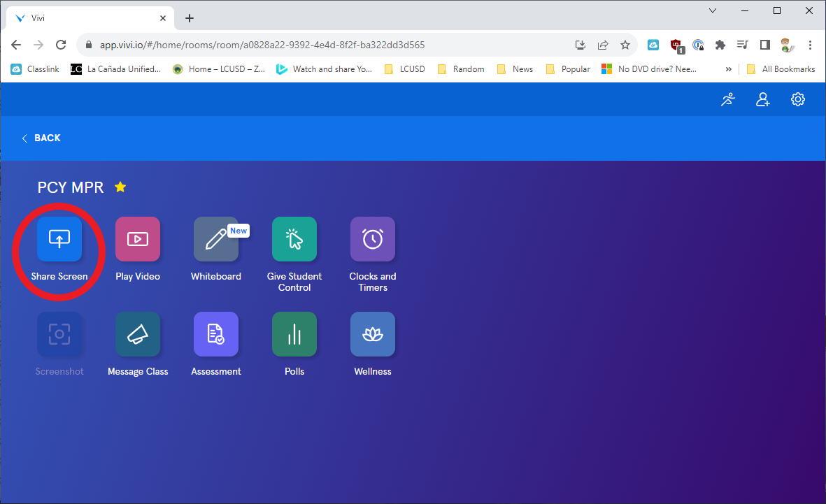Open the tab search dropdown arrow
Image resolution: width=826 pixels, height=504 pixels.
click(x=713, y=10)
